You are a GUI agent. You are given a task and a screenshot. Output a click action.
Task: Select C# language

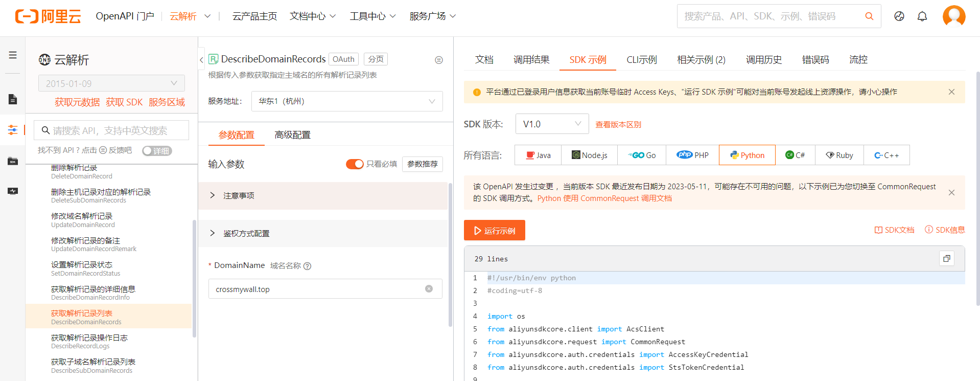(795, 155)
